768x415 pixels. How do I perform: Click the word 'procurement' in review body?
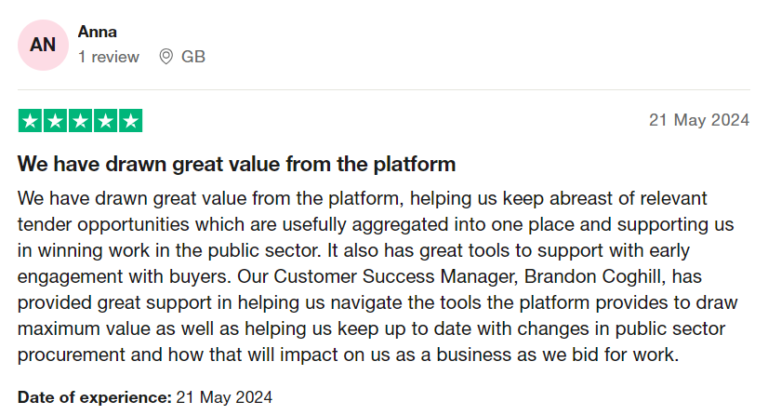pyautogui.click(x=71, y=355)
